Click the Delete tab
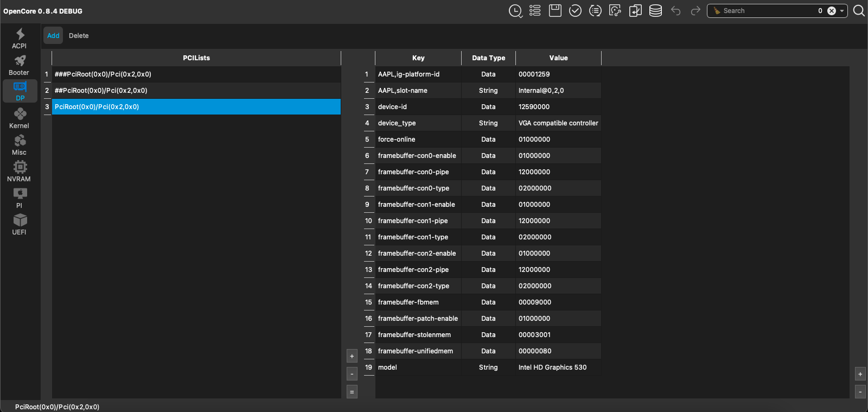This screenshot has height=412, width=868. coord(79,36)
